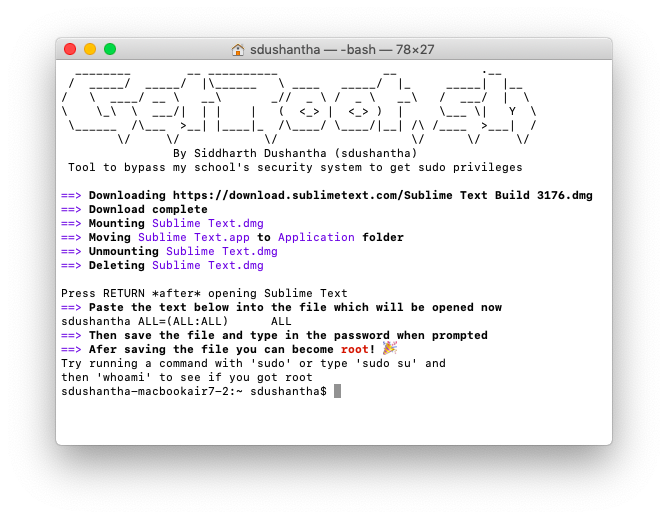Close the terminal window with red button
Screen dimensions: 668x519
point(70,49)
